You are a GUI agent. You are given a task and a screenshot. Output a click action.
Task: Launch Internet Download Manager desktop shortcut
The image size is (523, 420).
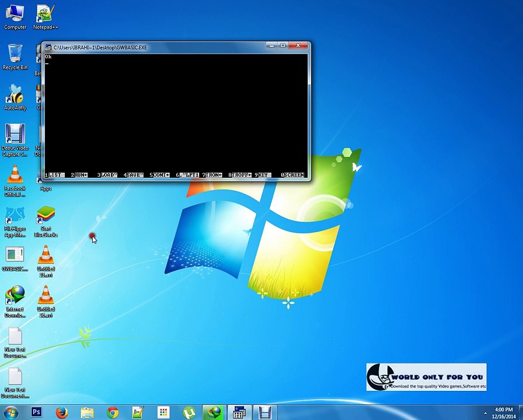[x=15, y=302]
